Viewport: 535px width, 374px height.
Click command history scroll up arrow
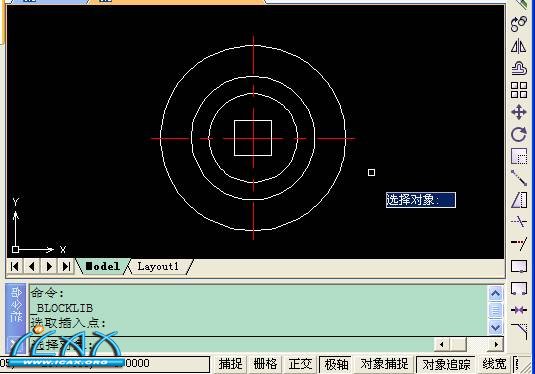point(495,294)
